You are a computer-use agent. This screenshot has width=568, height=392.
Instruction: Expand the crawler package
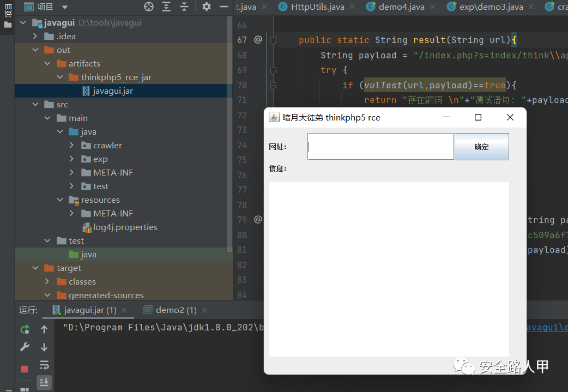[x=72, y=145]
